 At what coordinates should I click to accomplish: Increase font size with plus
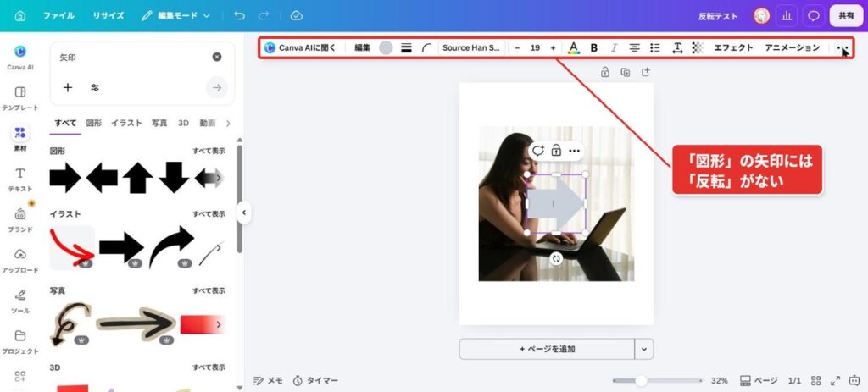(x=553, y=48)
